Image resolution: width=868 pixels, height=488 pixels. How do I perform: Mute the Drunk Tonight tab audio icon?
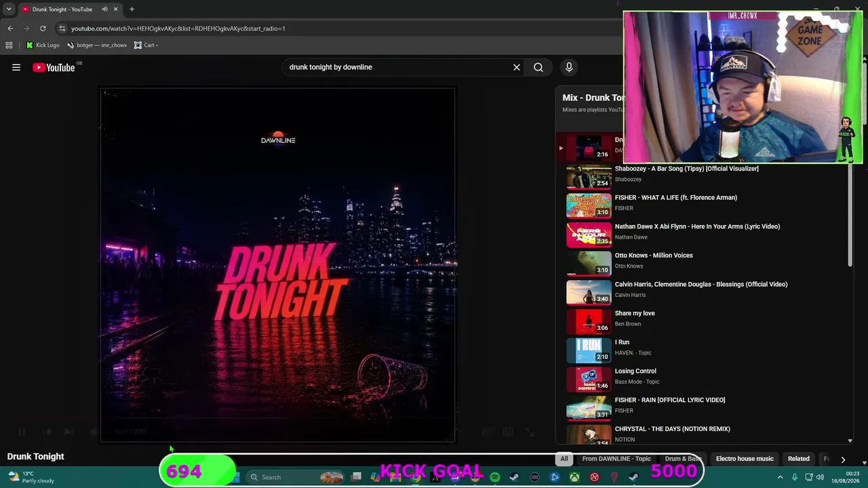tap(104, 9)
